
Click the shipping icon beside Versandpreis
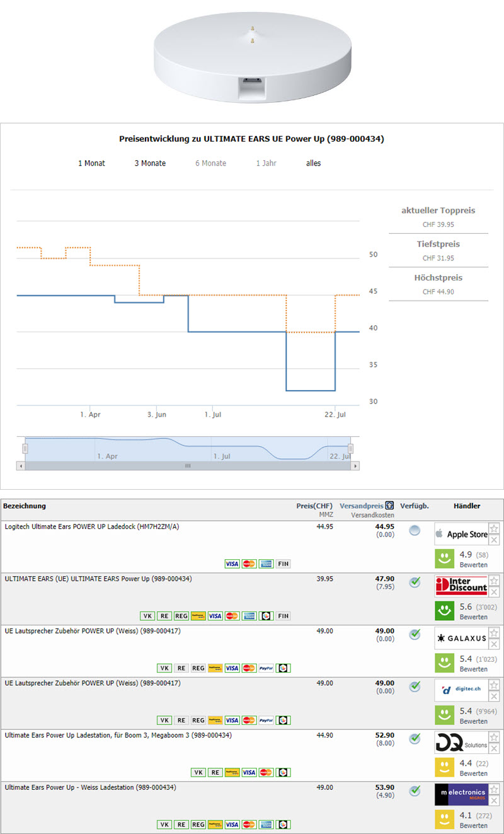389,506
